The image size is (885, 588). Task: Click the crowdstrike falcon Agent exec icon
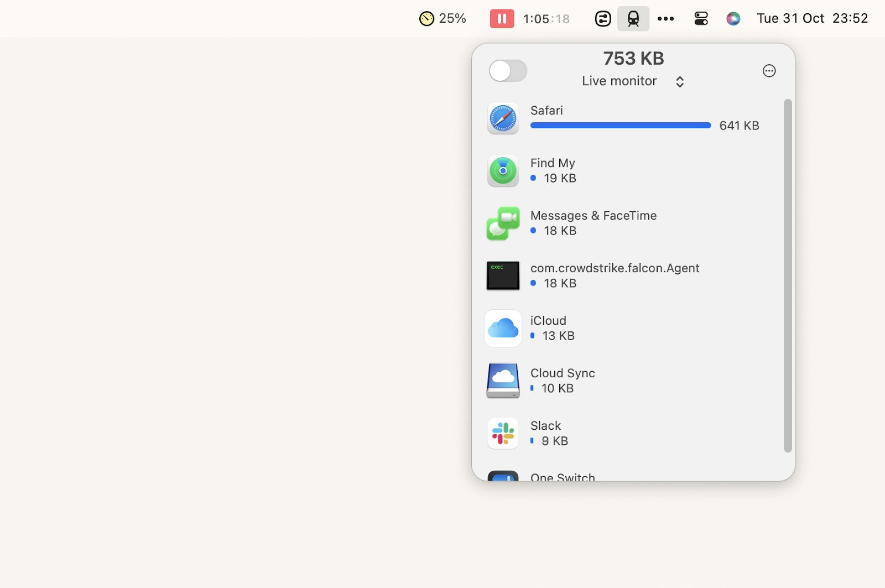[x=503, y=275]
